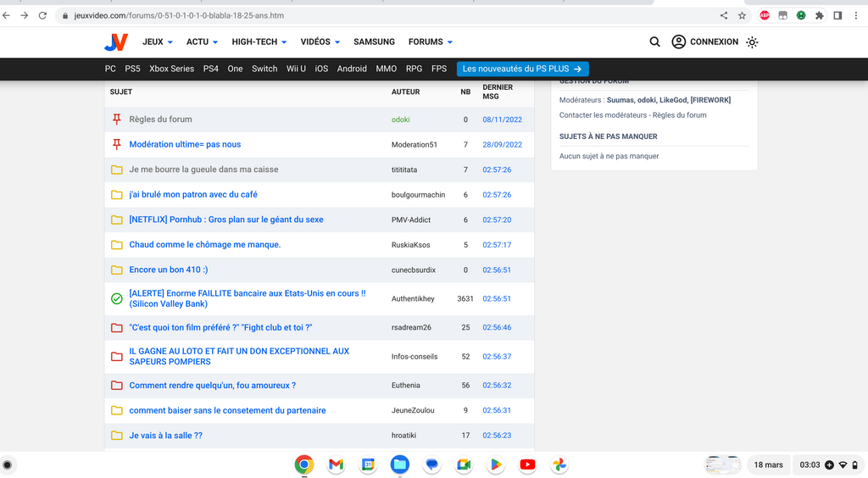Click the browser address bar
868x478 pixels.
[x=381, y=15]
